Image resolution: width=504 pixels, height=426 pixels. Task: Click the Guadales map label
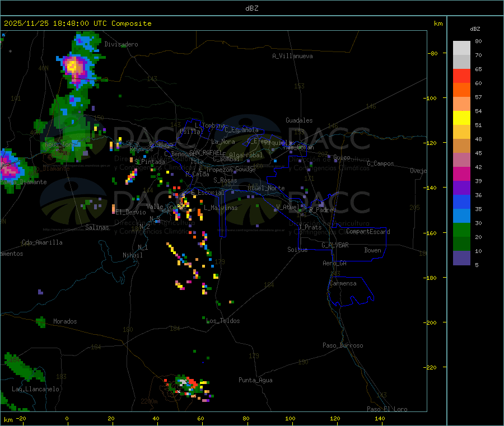pyautogui.click(x=299, y=120)
